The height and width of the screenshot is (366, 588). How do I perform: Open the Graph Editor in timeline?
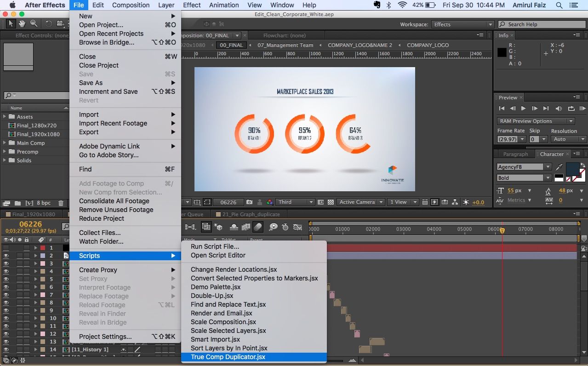pyautogui.click(x=297, y=227)
